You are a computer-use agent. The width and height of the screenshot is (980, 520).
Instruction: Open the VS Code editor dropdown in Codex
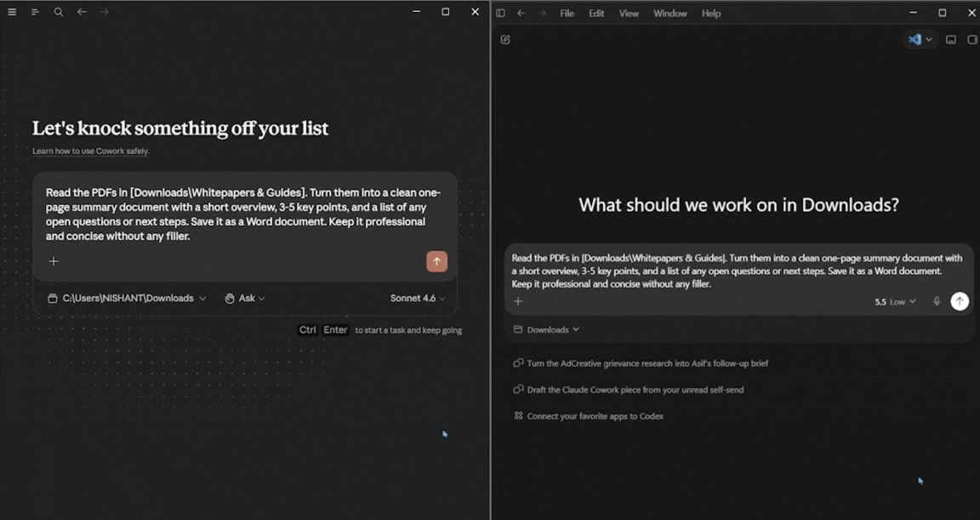pyautogui.click(x=920, y=39)
